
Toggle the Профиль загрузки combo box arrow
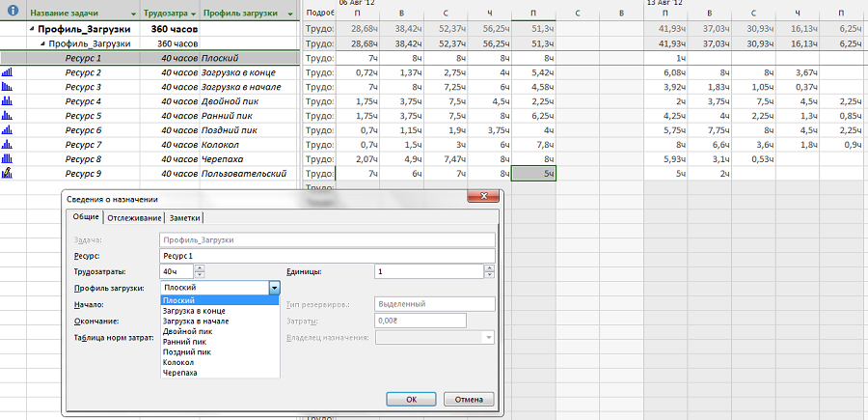tap(275, 288)
